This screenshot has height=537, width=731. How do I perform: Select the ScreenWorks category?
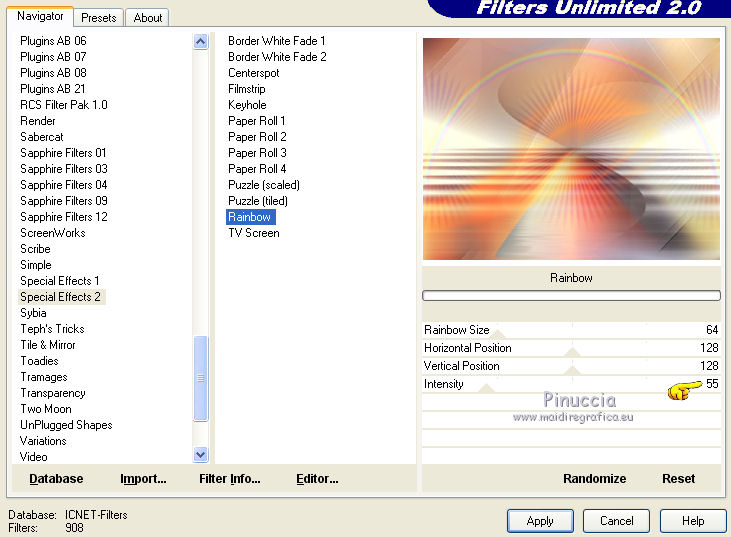point(53,233)
